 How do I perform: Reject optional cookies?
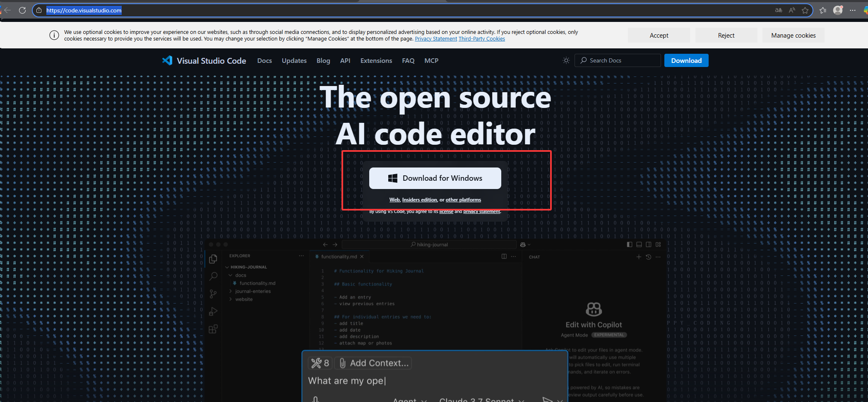click(726, 36)
